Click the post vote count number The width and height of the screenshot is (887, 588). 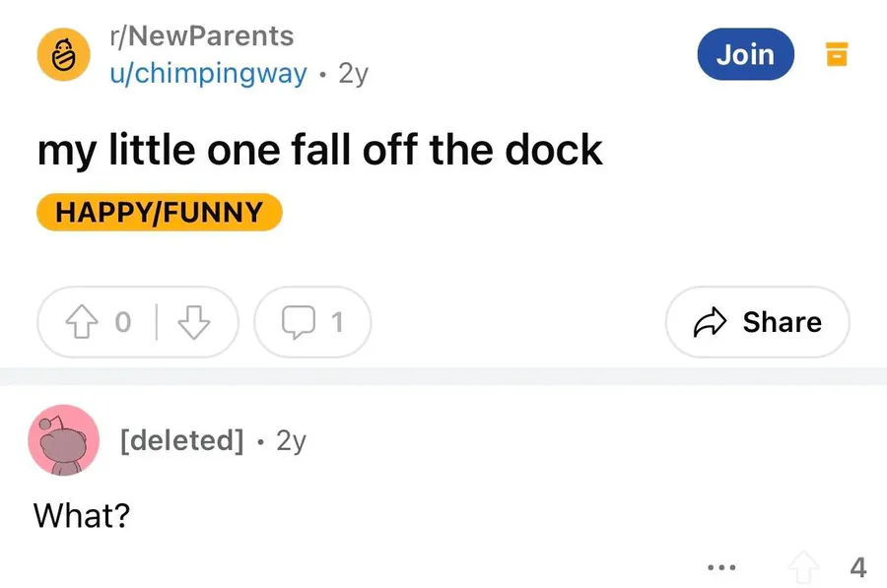[x=123, y=322]
